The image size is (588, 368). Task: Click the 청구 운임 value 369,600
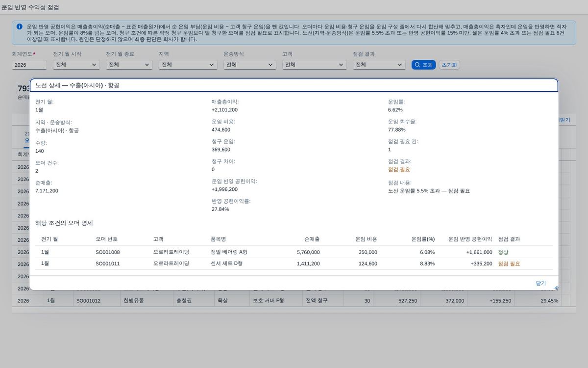click(x=221, y=150)
